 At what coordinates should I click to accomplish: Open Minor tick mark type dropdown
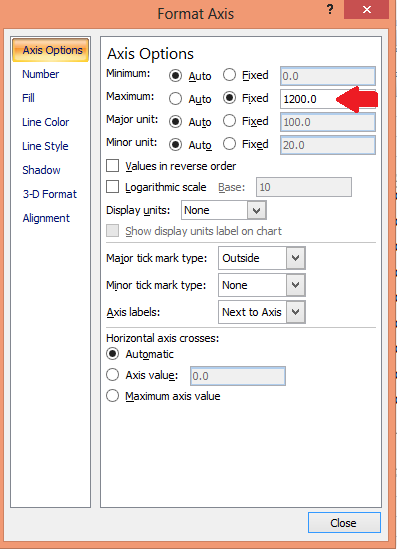coord(295,285)
